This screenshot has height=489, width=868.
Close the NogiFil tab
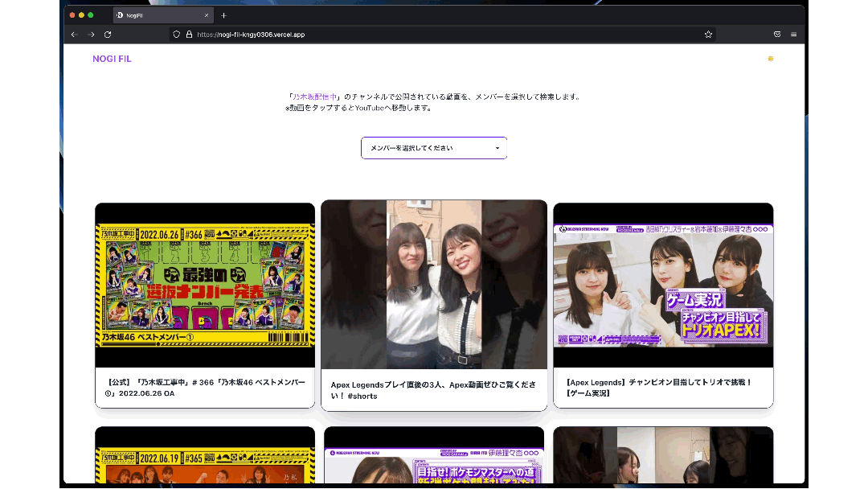207,15
